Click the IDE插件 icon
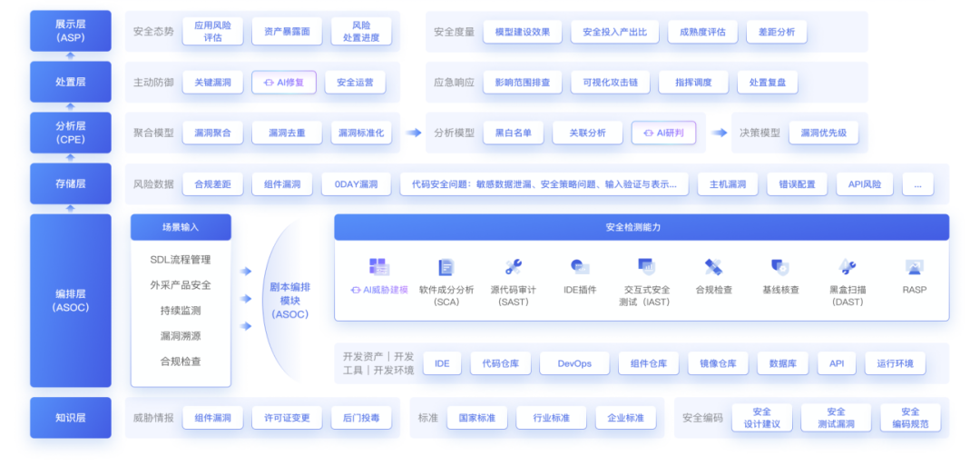980x466 pixels. point(580,267)
